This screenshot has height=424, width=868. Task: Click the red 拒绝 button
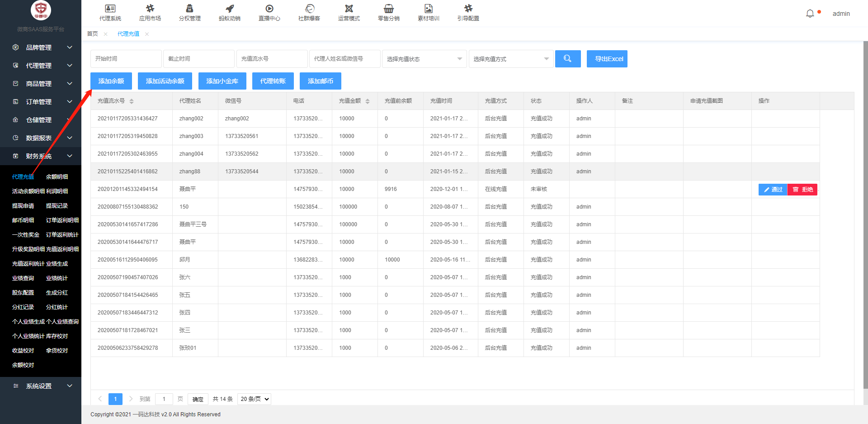[802, 190]
